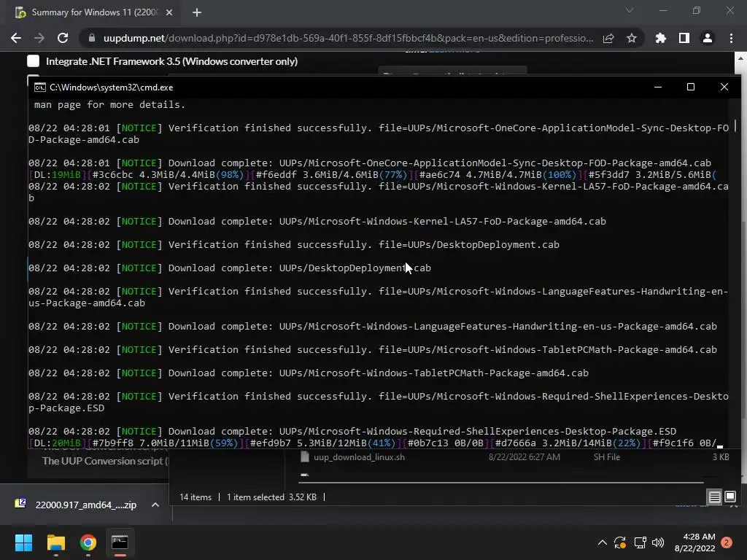The height and width of the screenshot is (560, 747).
Task: Open the Windows Start menu
Action: click(23, 542)
